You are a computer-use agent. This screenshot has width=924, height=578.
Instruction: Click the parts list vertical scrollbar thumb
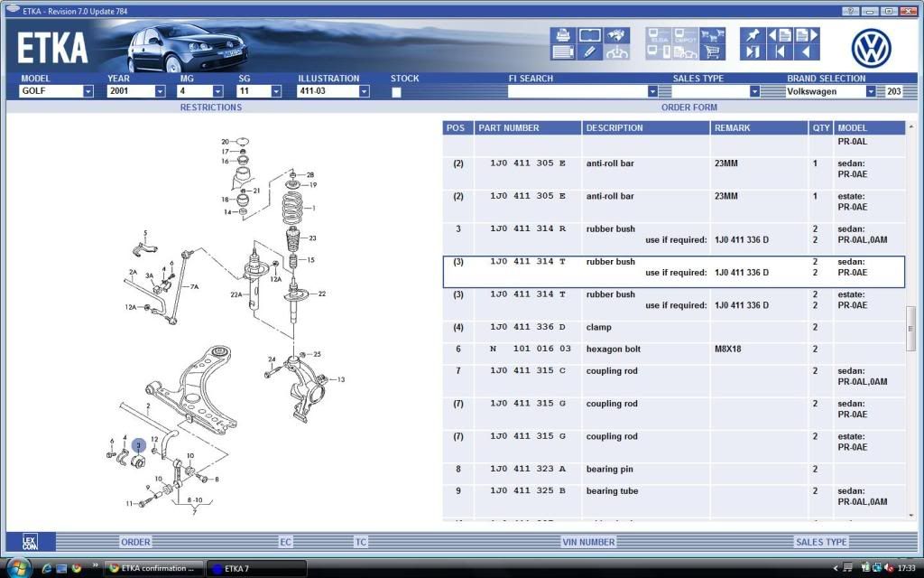(x=910, y=327)
